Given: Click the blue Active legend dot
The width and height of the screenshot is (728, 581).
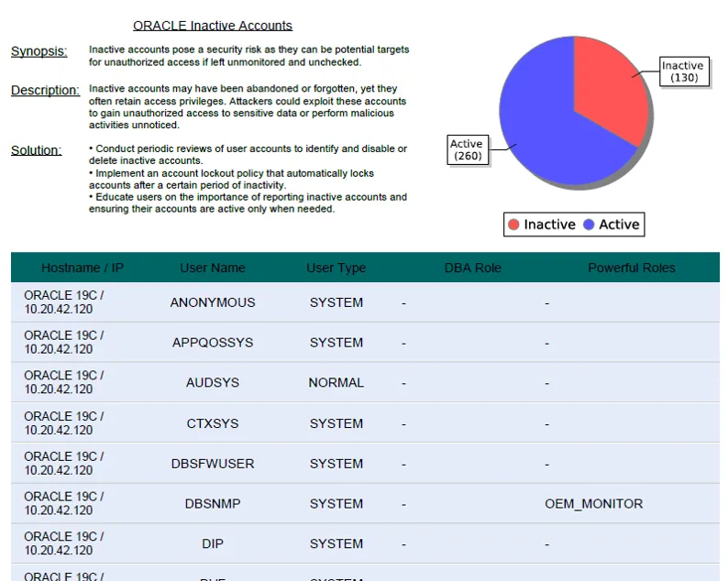Looking at the screenshot, I should (x=589, y=225).
